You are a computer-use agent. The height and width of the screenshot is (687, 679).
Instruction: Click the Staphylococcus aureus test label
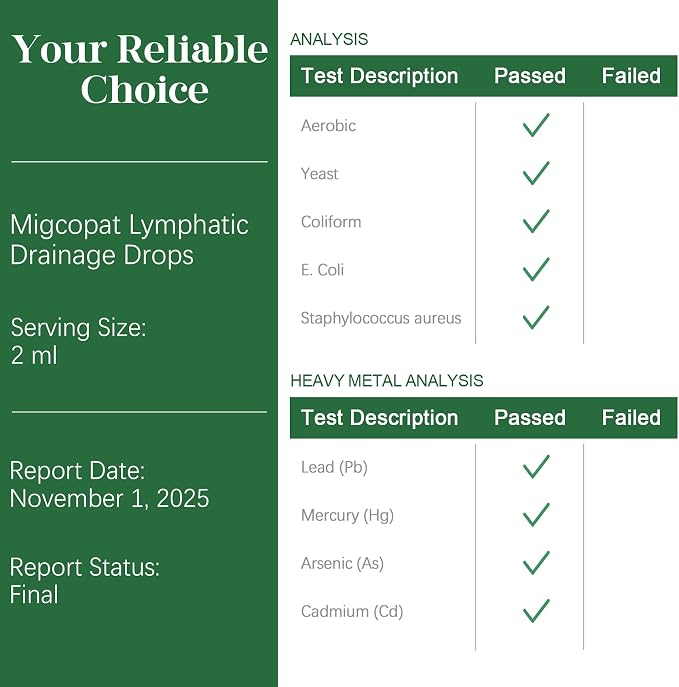point(381,318)
